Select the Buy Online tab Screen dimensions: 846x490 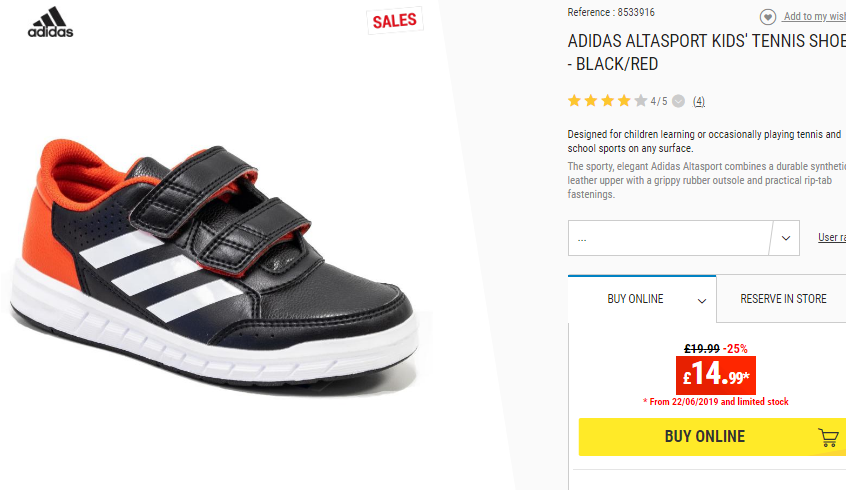click(x=642, y=299)
